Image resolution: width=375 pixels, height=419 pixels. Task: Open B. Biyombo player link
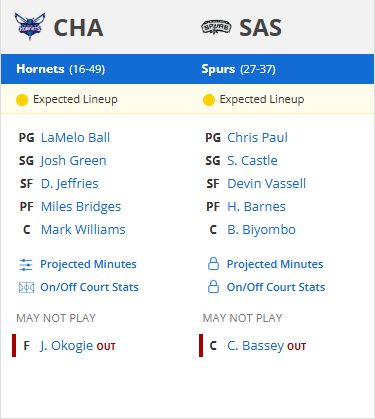(261, 230)
